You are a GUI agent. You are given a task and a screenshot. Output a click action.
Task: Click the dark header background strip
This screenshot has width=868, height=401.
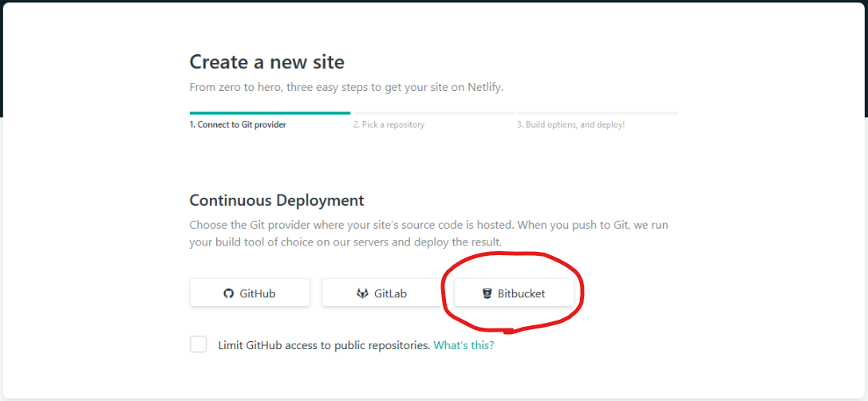coord(434,1)
